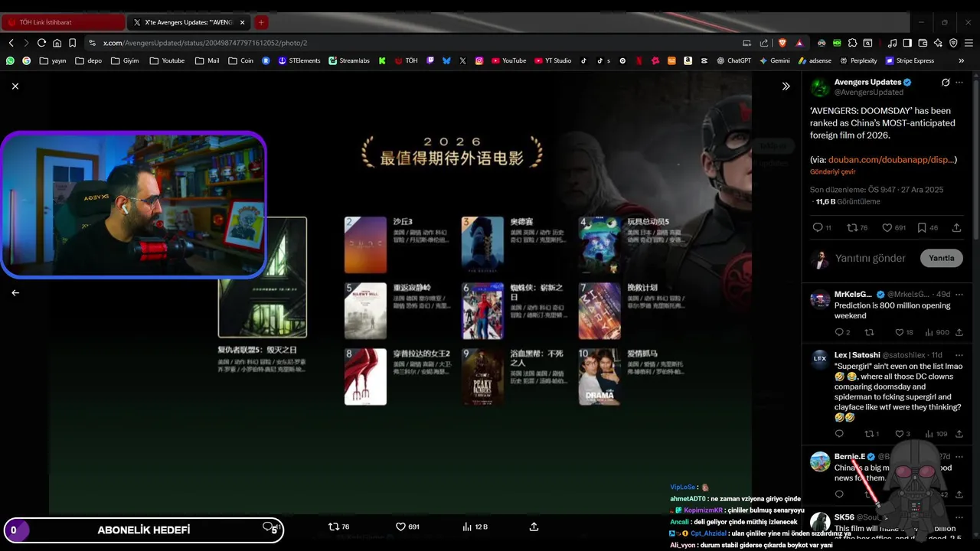
Task: Open the Avengers Updates profile avatar
Action: (820, 86)
